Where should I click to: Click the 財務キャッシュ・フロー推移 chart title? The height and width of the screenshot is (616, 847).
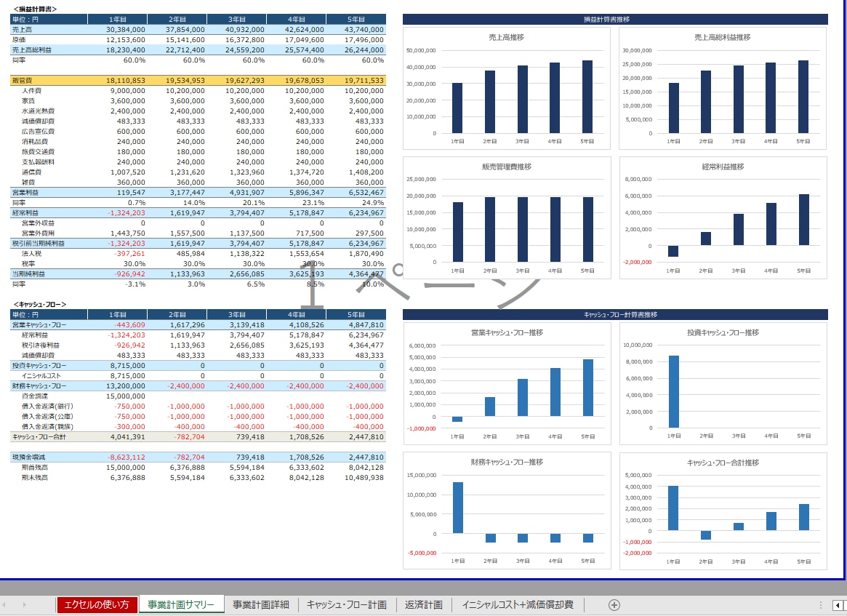point(507,463)
